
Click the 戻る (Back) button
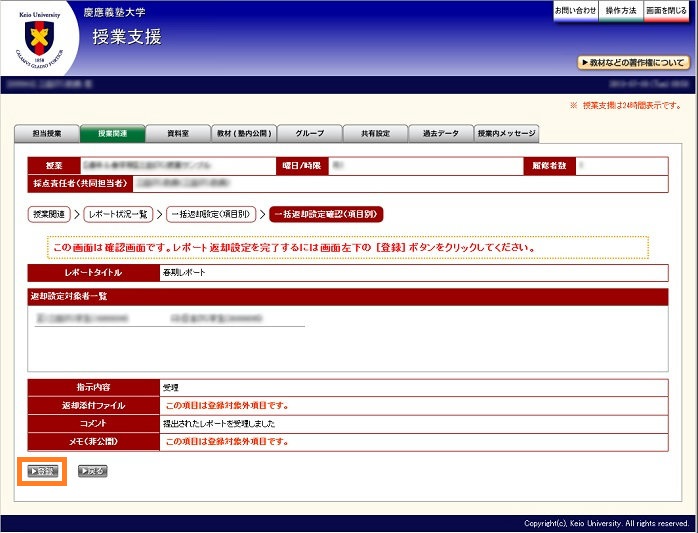click(92, 471)
